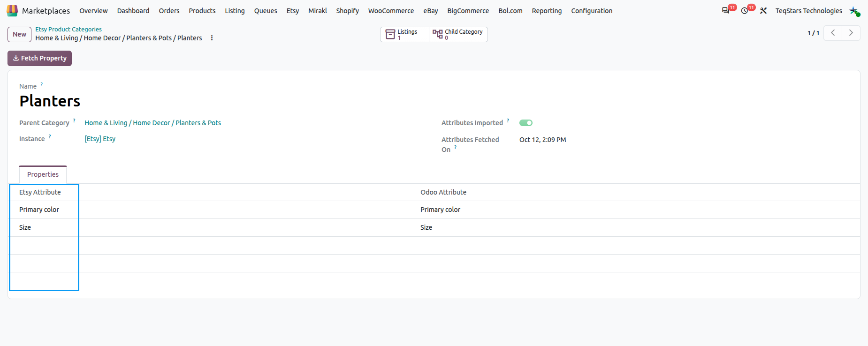
Task: Open the actions kebab menu
Action: point(212,38)
